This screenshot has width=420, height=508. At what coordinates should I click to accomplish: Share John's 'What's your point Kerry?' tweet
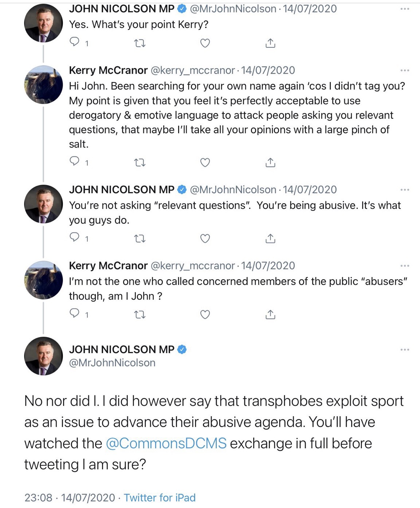[x=270, y=43]
